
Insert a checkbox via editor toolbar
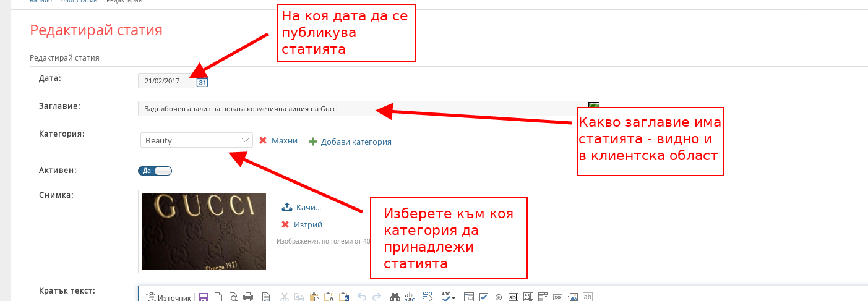coord(484,297)
